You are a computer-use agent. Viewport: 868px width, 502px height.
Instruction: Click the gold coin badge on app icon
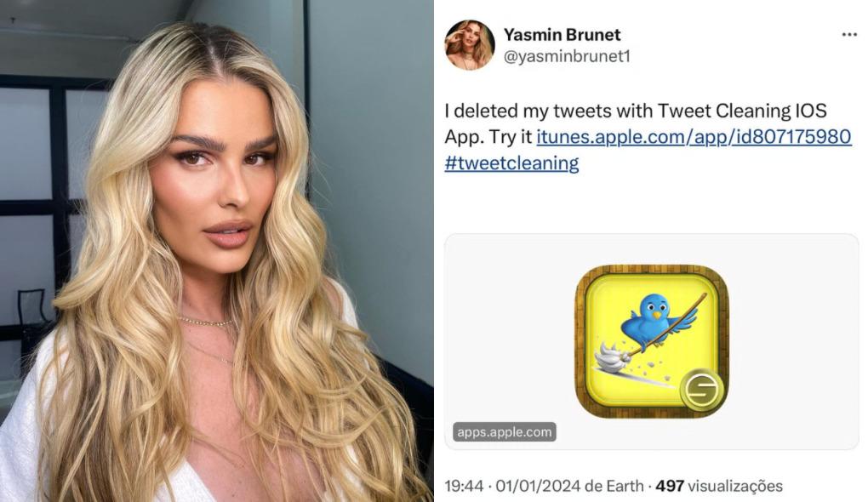(702, 389)
